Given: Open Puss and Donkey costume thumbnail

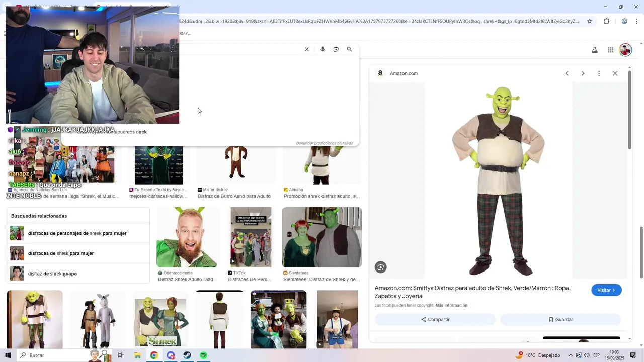Looking at the screenshot, I should pyautogui.click(x=98, y=319).
